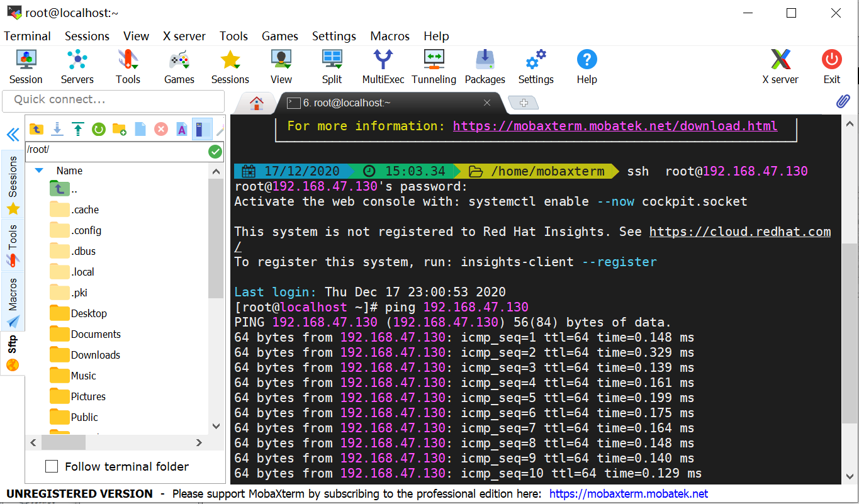859x504 pixels.
Task: Select the .cache folder
Action: [74, 210]
